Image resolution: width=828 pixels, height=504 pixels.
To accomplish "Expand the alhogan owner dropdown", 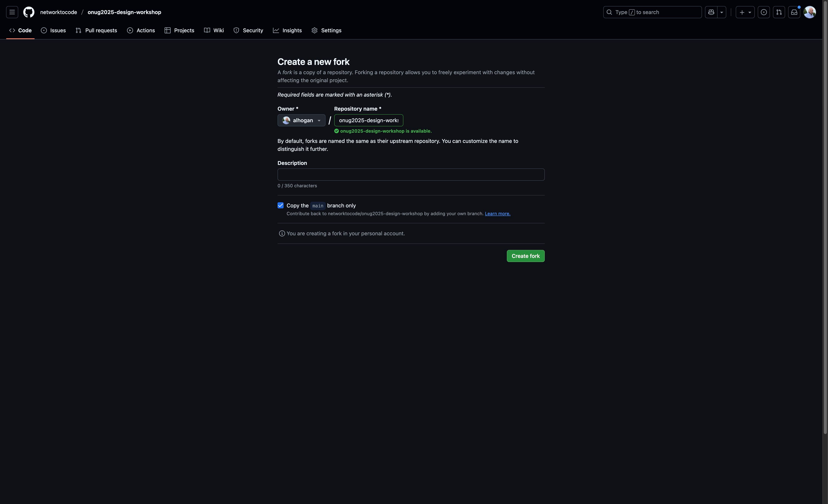I will click(301, 120).
